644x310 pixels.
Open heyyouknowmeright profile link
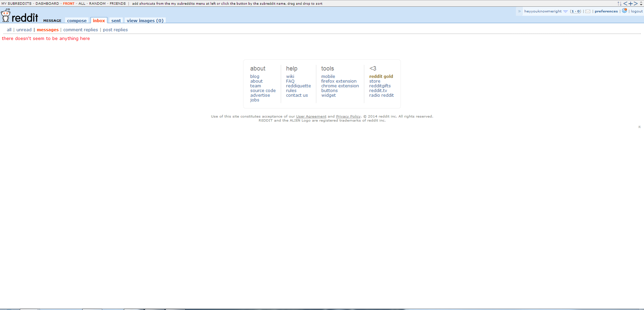tap(543, 11)
